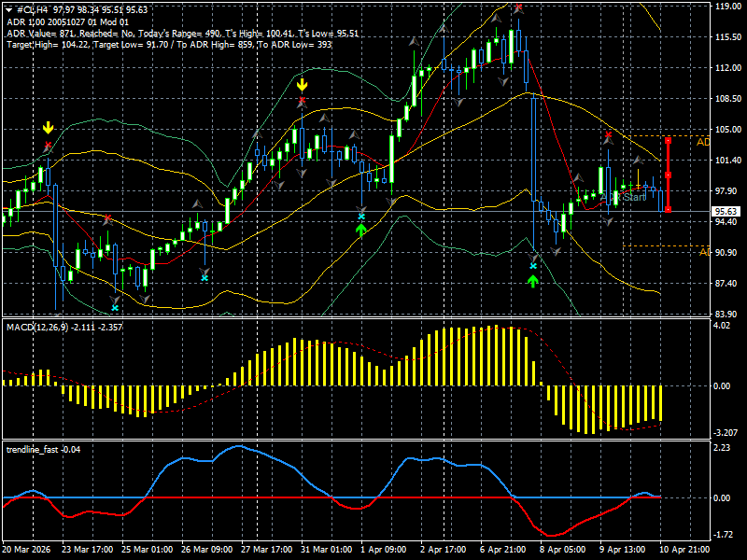
Task: Select the cyan X below the 26 Mar candle wick
Action: [204, 277]
